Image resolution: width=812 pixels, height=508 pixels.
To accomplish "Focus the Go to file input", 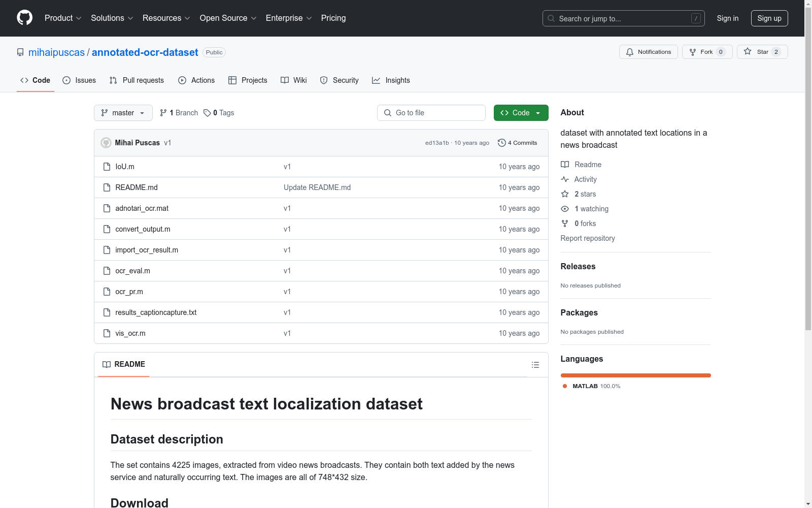I will coord(431,113).
